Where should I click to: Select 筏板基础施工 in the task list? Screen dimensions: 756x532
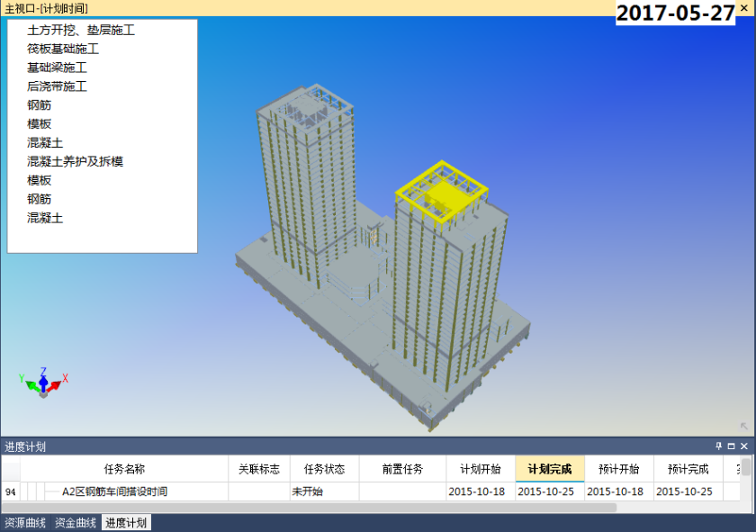click(x=63, y=49)
